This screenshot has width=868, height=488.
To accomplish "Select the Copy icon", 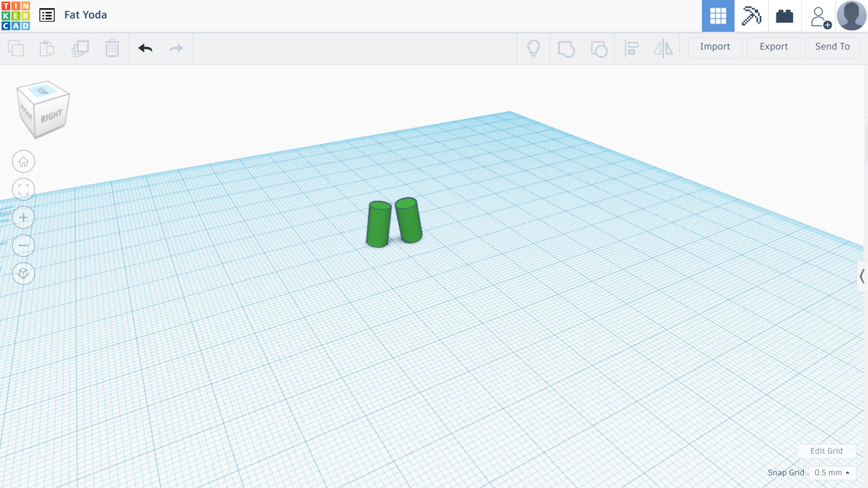I will [15, 48].
